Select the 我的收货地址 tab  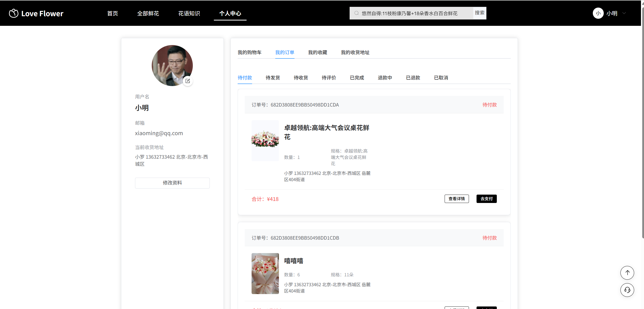pos(355,52)
